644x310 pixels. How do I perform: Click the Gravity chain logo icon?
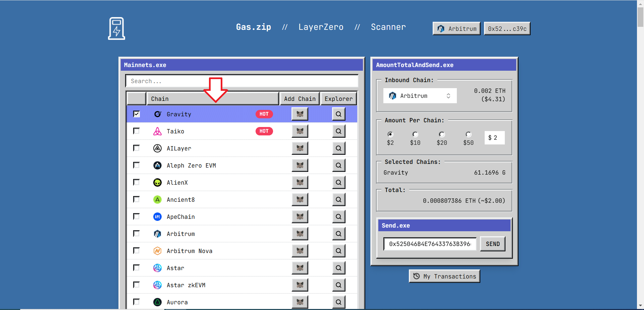(x=157, y=114)
